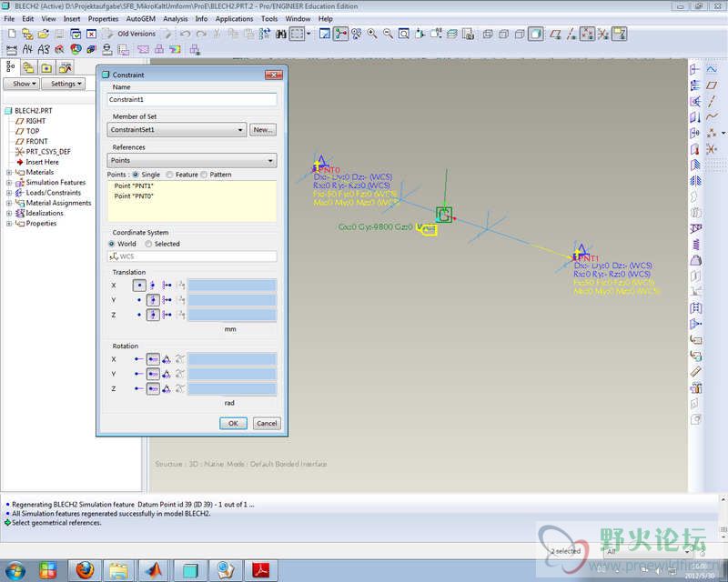Set Z translation to free
The image size is (728, 582).
pos(139,316)
